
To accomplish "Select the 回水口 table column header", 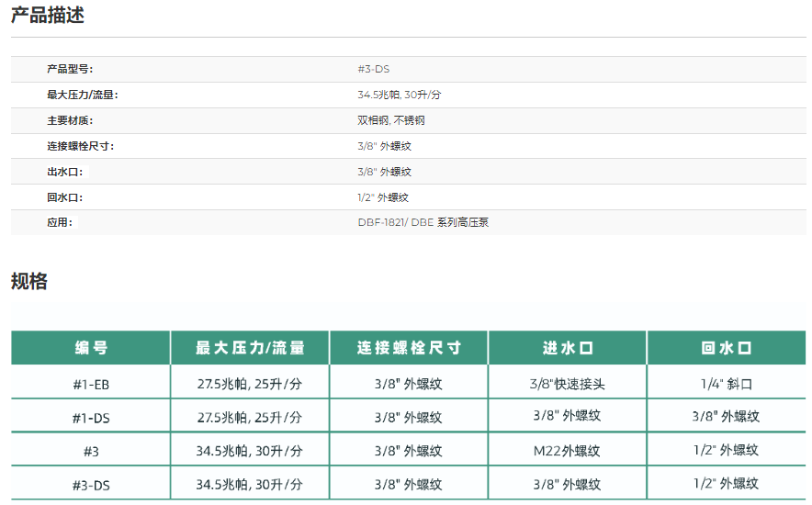I will point(726,348).
